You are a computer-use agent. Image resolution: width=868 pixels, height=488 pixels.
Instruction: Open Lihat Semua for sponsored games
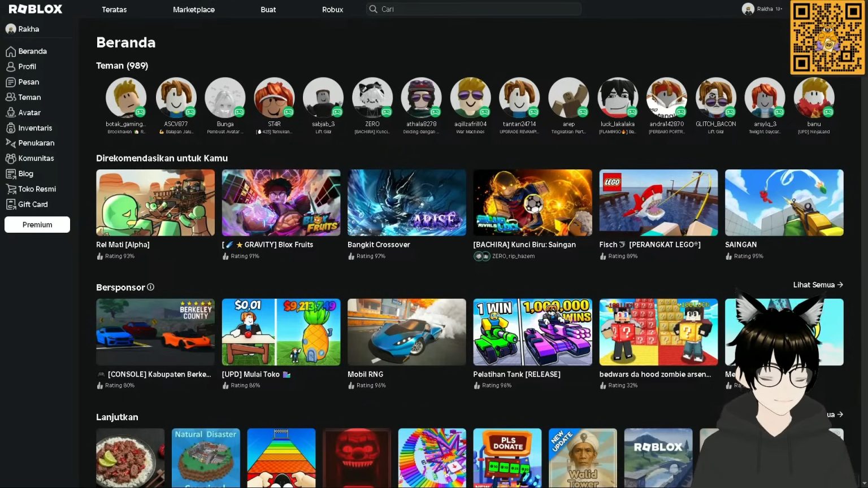817,285
